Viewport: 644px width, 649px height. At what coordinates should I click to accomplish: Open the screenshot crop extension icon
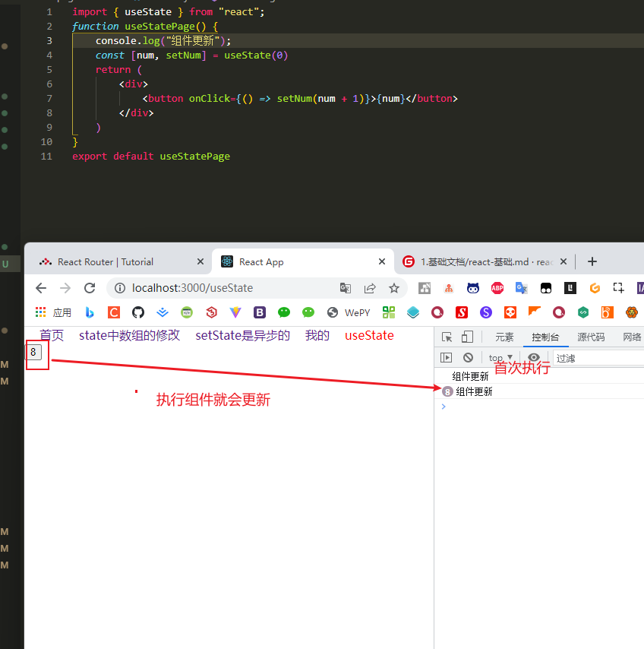coord(619,288)
